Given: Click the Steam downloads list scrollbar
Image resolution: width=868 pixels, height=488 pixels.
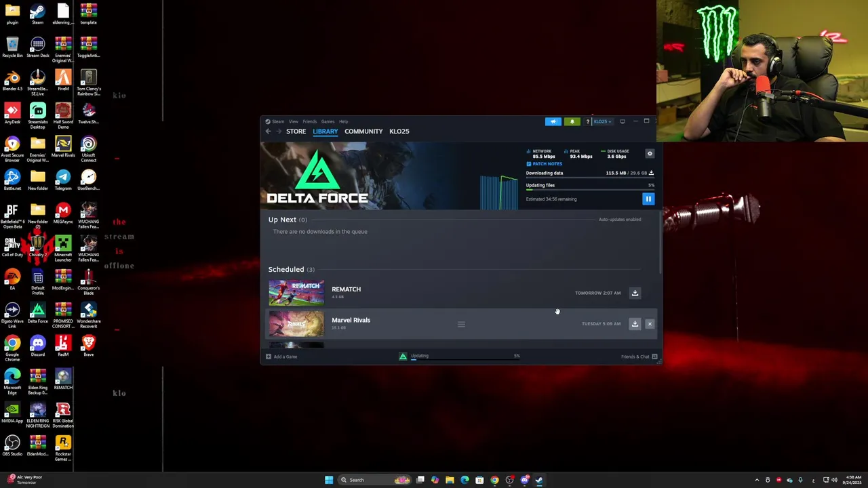Looking at the screenshot, I should (660, 244).
